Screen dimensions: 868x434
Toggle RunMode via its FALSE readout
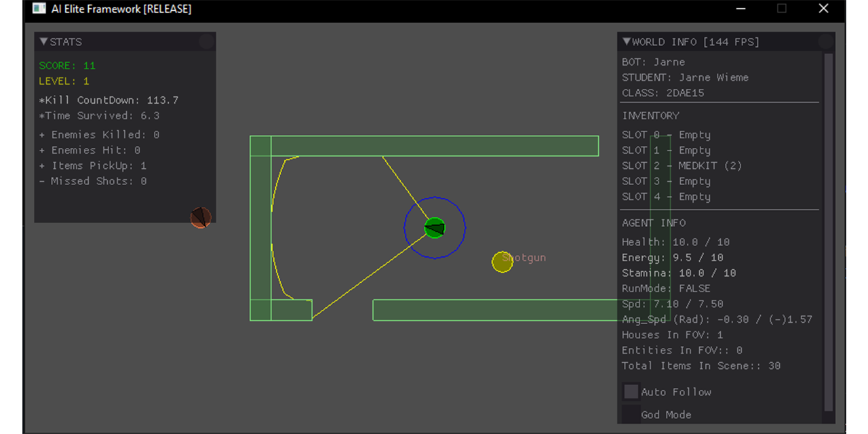[694, 288]
